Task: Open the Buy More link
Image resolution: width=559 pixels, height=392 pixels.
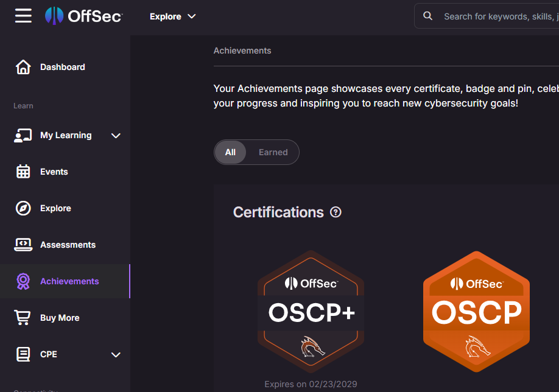Action: [60, 318]
